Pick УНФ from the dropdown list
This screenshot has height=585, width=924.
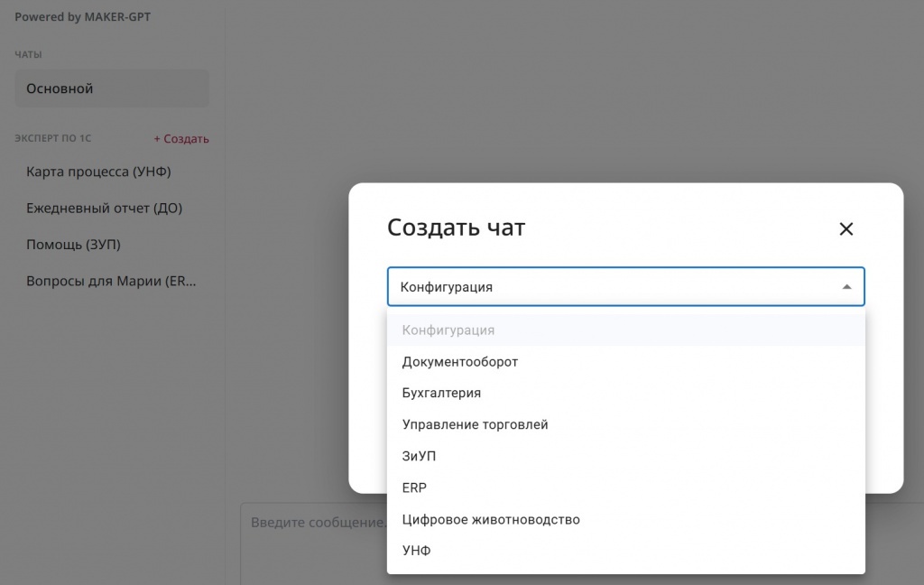click(x=626, y=550)
